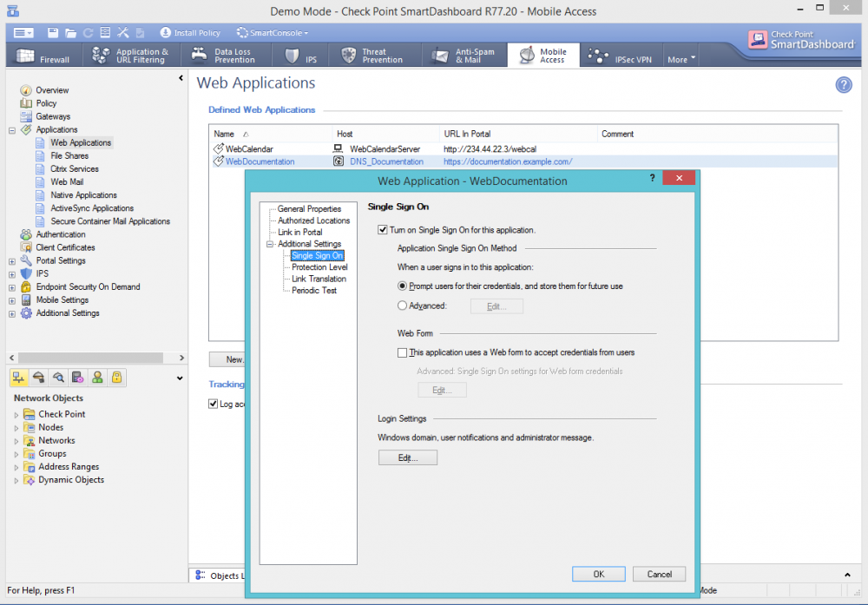Select the WebCalendar row in the table
Viewport: 868px width, 605px height.
(x=523, y=149)
